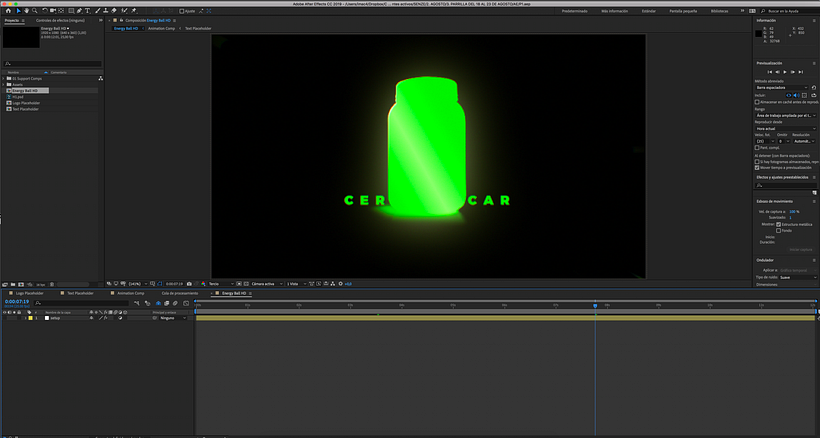Select the Pan Behind anchor point tool
820x438 pixels.
pyautogui.click(x=61, y=10)
